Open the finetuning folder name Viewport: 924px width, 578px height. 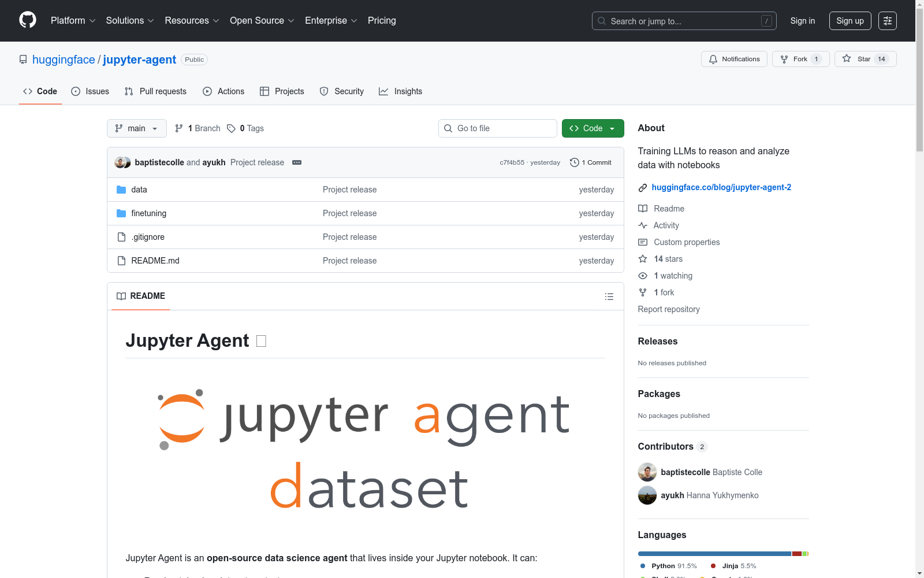click(149, 213)
